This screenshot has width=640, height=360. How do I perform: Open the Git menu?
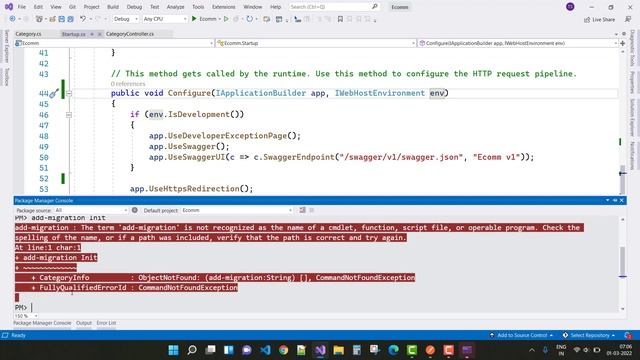pyautogui.click(x=72, y=7)
